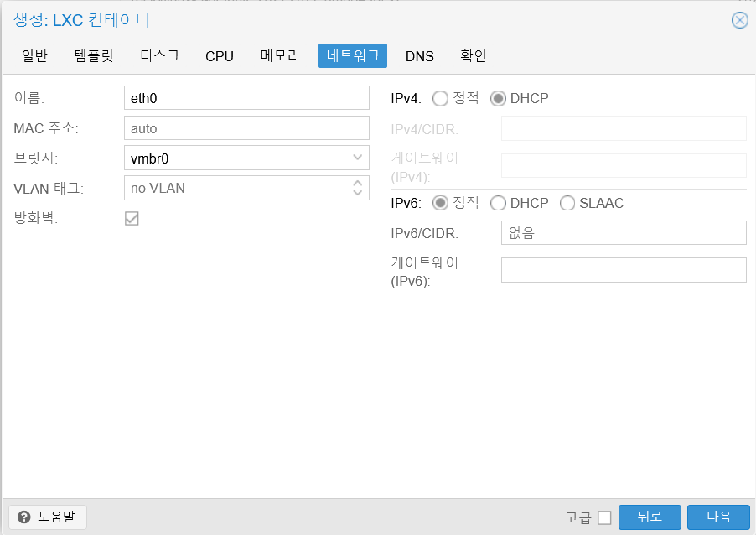Viewport: 756px width, 535px height.
Task: Open the 확인 tab
Action: pos(473,56)
